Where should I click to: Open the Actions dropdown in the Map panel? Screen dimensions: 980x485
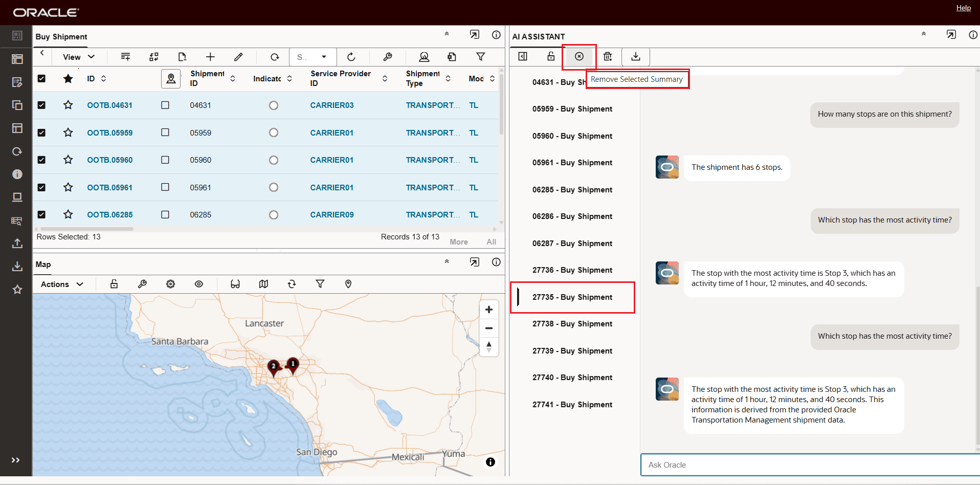[x=62, y=284]
